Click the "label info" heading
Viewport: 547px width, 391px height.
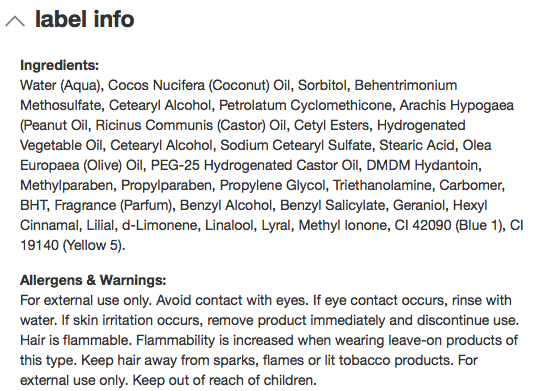coord(85,19)
